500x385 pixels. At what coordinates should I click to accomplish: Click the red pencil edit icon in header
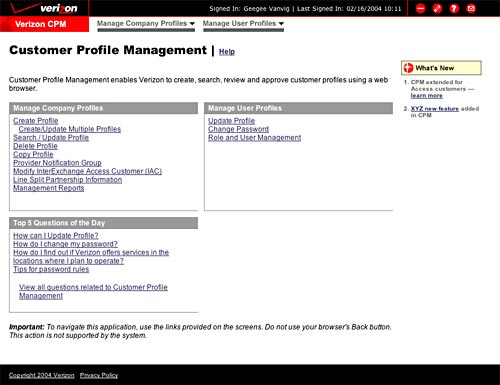[437, 8]
